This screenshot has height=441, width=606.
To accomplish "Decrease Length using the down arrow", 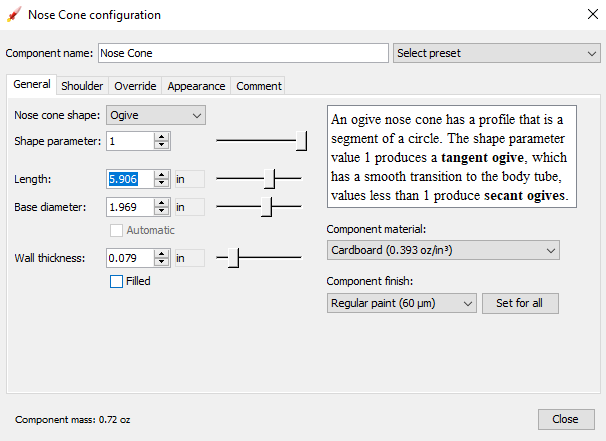I will [161, 184].
